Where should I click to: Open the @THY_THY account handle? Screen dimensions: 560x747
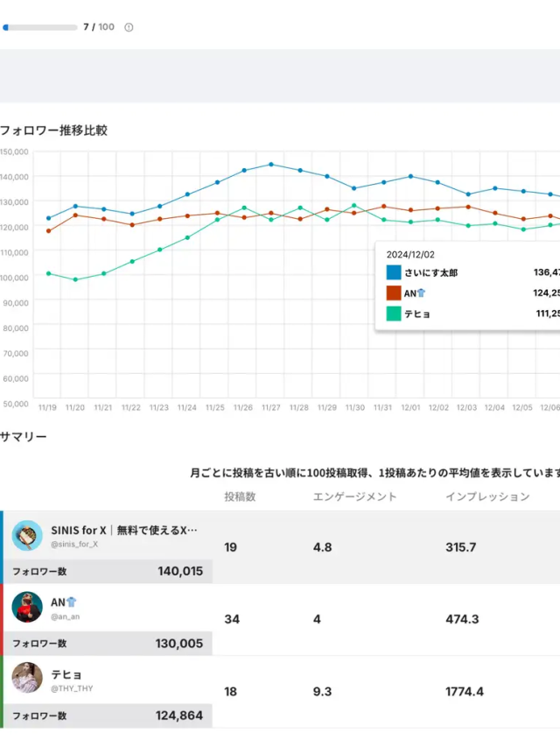72,688
